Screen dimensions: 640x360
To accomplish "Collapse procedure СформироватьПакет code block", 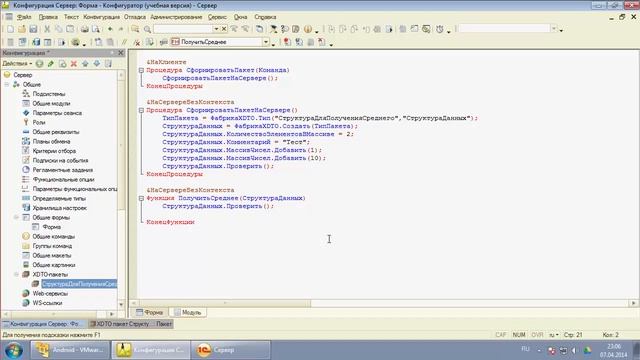I will pyautogui.click(x=141, y=70).
